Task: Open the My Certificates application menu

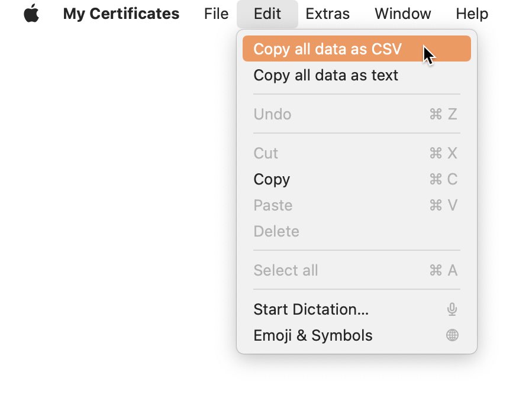Action: [121, 14]
